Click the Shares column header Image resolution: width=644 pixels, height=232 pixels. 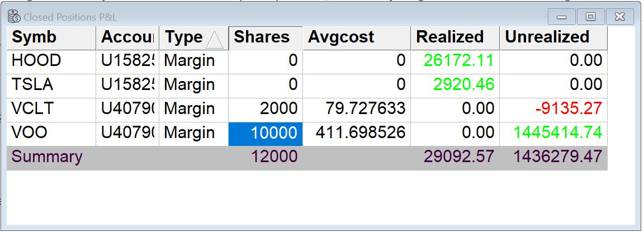tap(265, 37)
